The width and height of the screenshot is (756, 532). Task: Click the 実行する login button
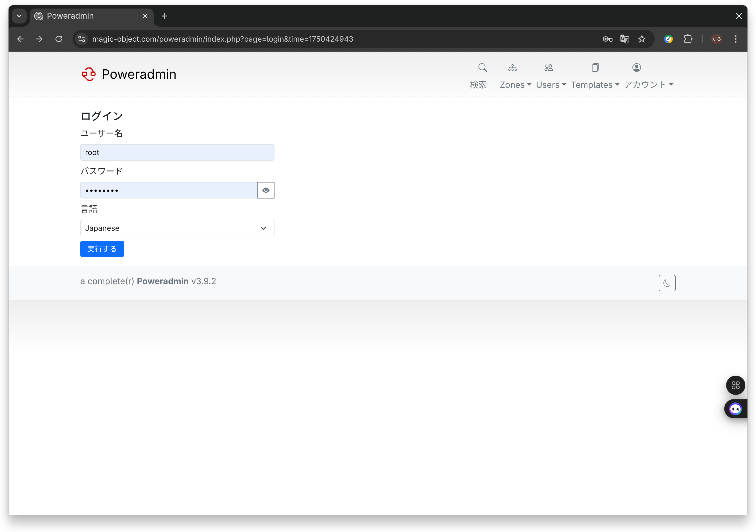(102, 249)
